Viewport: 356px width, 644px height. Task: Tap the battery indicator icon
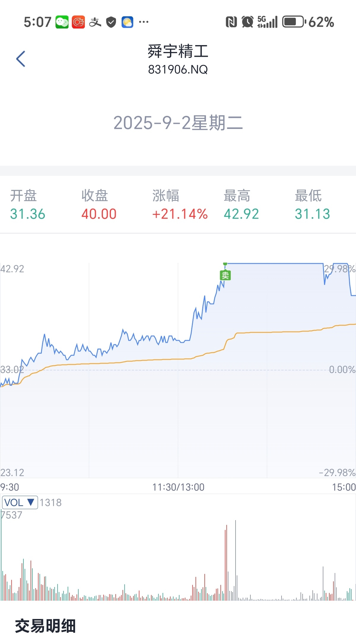tap(294, 22)
